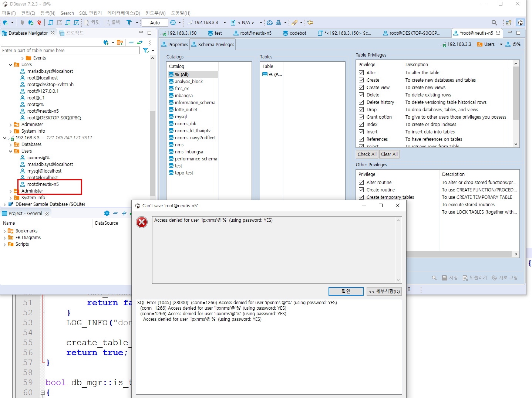Uncheck the Create routine privilege
Image resolution: width=532 pixels, height=398 pixels.
[x=361, y=190]
